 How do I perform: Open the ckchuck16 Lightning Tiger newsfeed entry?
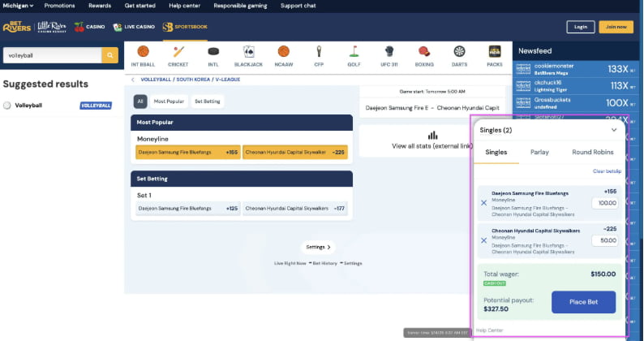[x=576, y=86]
